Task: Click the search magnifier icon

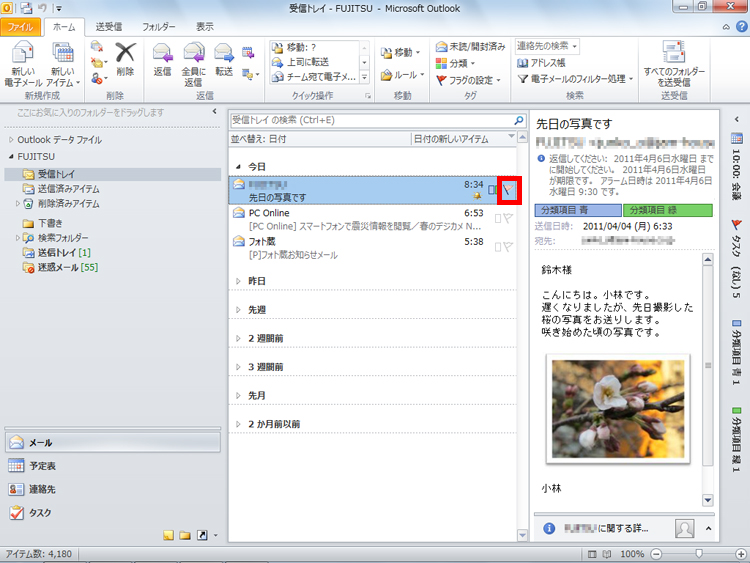Action: click(519, 120)
